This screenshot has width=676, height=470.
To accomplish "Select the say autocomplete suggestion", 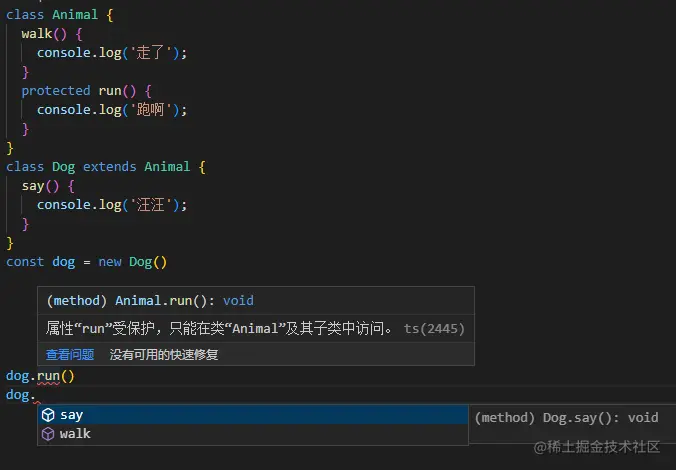I will pyautogui.click(x=253, y=415).
